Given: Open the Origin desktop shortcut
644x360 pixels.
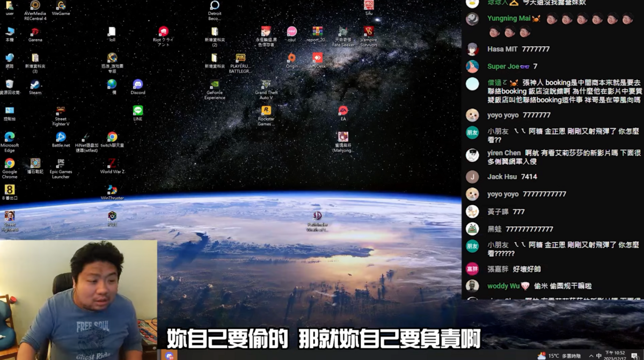Looking at the screenshot, I should [291, 61].
